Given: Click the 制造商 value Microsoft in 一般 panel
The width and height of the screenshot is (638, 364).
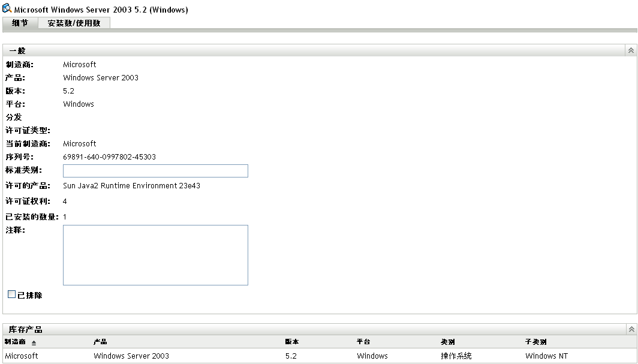Looking at the screenshot, I should click(x=80, y=64).
